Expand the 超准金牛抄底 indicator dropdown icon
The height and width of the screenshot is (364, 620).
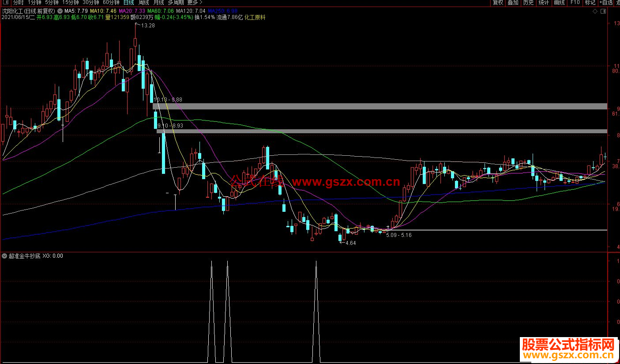[4, 256]
